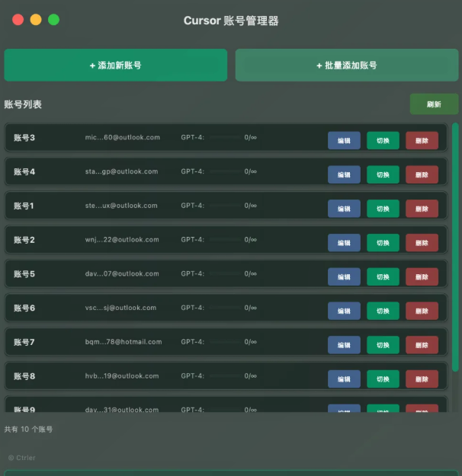Edit 账号3 using its 编辑 button
This screenshot has height=476, width=462.
coord(344,140)
